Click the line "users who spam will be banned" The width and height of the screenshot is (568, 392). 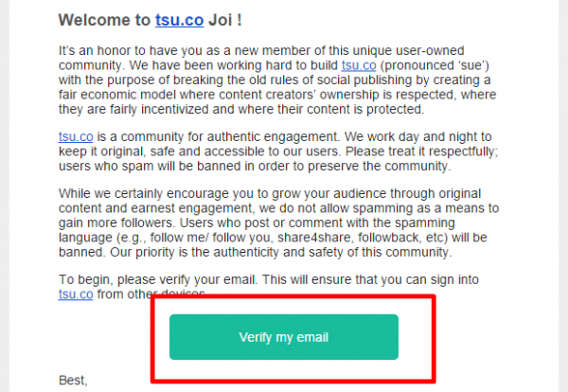pos(255,166)
